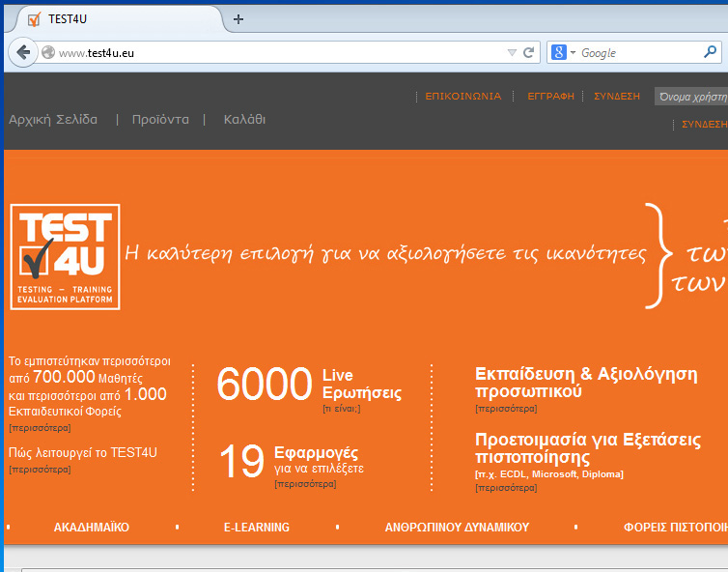
Task: Open [περισσότερα] under Πώς λειτουργεί το TEST4U
Action: pyautogui.click(x=40, y=470)
